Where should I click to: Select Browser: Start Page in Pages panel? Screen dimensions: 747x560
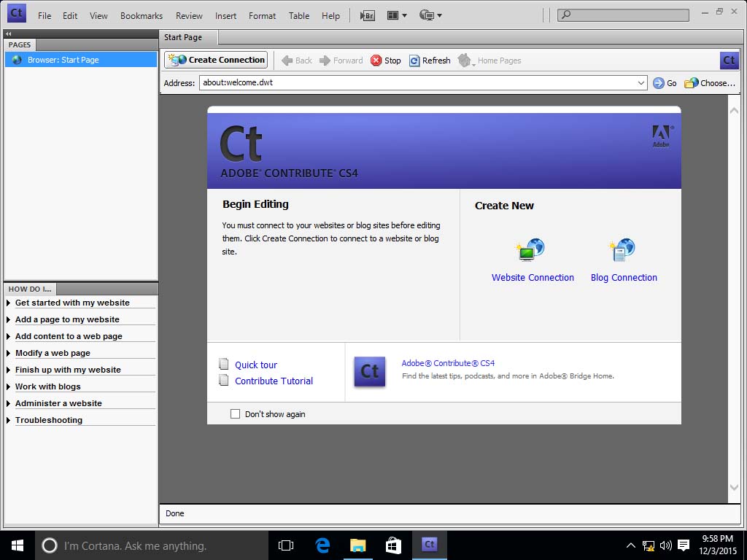point(80,60)
